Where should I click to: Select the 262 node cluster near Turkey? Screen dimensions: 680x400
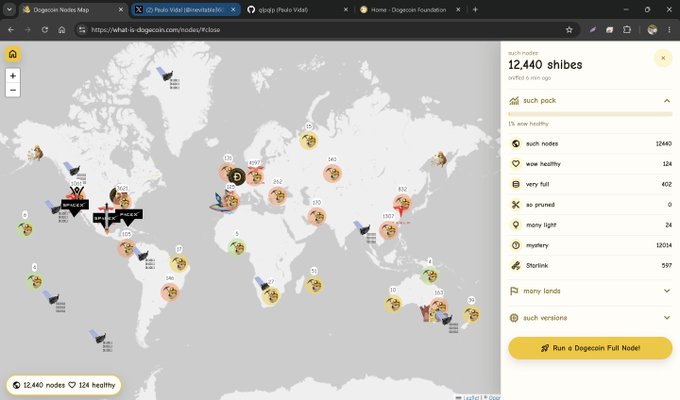278,195
